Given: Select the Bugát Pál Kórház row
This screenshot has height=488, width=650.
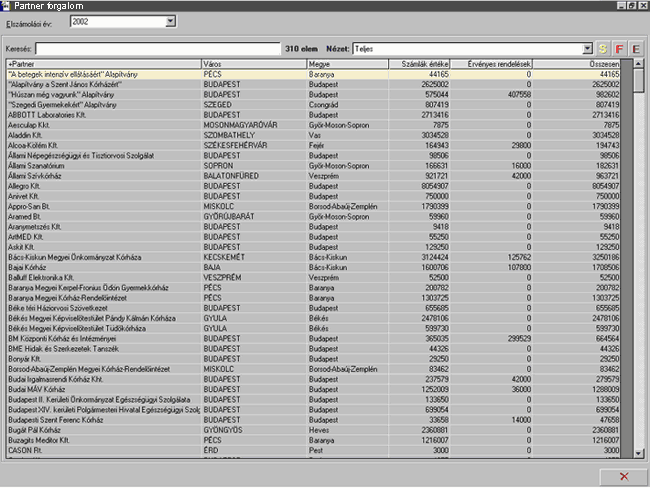Looking at the screenshot, I should pos(313,430).
